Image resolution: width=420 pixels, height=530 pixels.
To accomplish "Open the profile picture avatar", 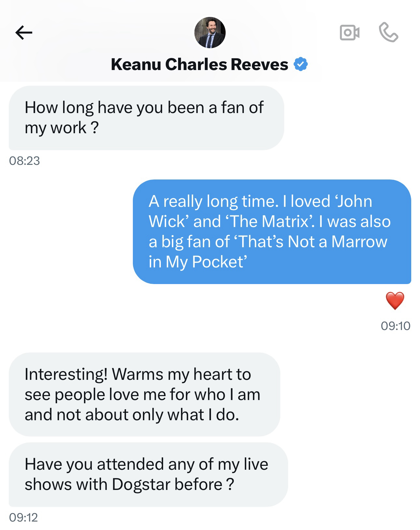I will point(210,33).
